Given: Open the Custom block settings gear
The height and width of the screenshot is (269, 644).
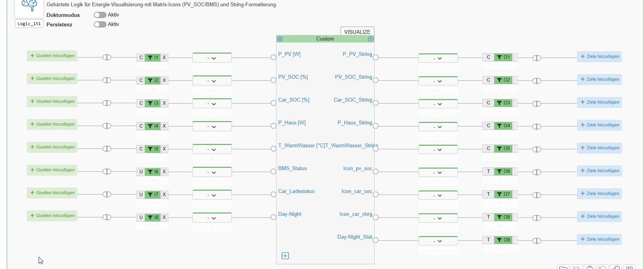Looking at the screenshot, I should tap(280, 39).
